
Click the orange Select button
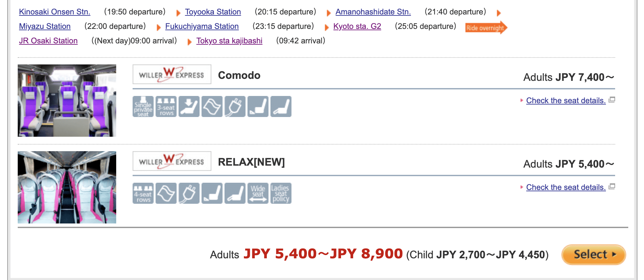(x=594, y=254)
